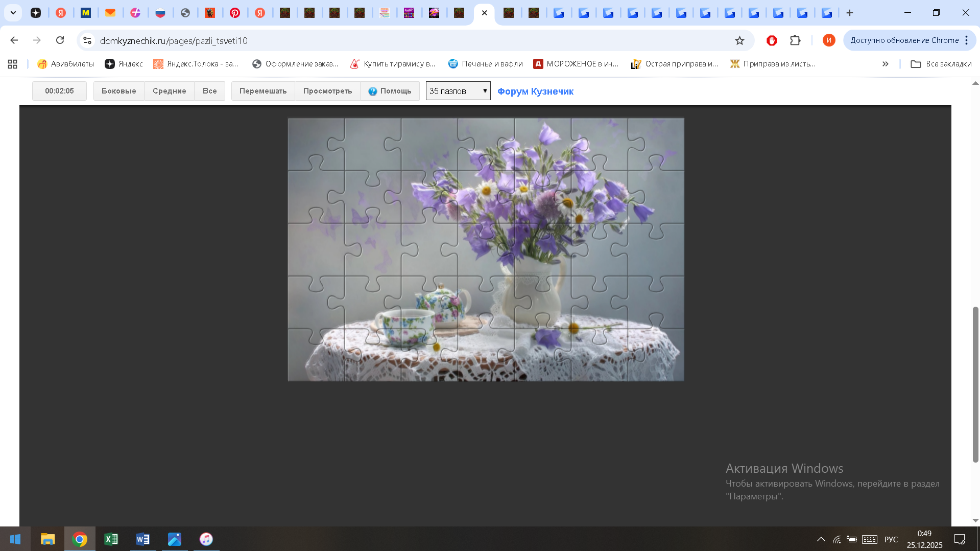Open the browser extensions puzzle icon
The height and width of the screenshot is (551, 980).
(795, 40)
